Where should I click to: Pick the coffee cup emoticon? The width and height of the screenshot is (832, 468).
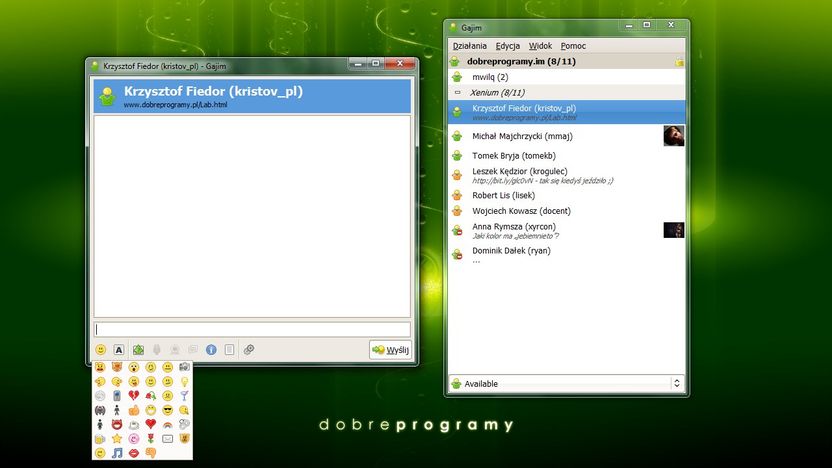tap(134, 424)
